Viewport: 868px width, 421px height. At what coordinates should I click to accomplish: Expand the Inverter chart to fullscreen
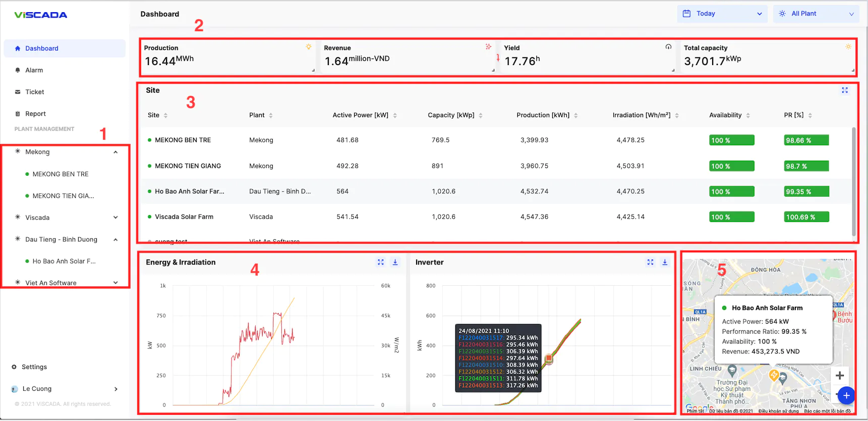651,262
